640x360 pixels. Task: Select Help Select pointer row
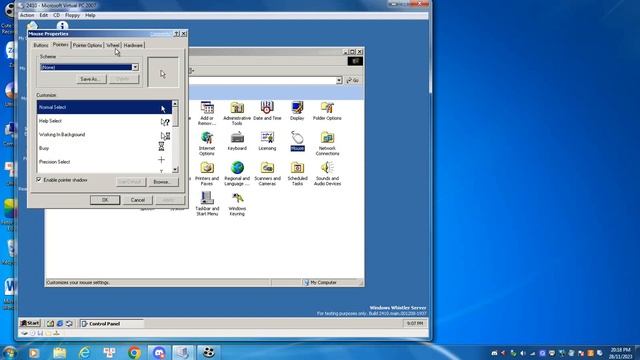[104, 121]
